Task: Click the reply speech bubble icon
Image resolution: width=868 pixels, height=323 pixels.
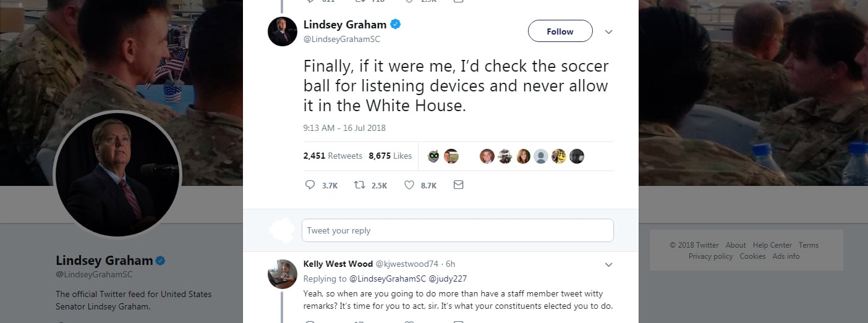Action: [310, 185]
